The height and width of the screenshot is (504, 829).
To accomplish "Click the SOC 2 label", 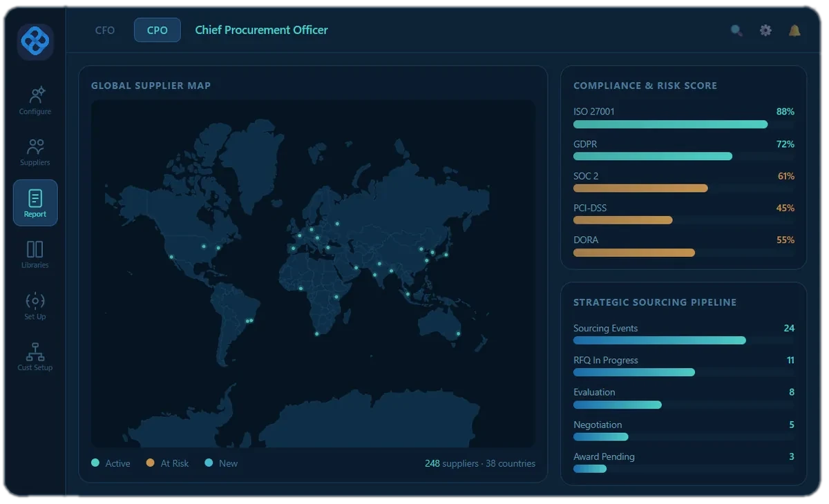I will [586, 175].
